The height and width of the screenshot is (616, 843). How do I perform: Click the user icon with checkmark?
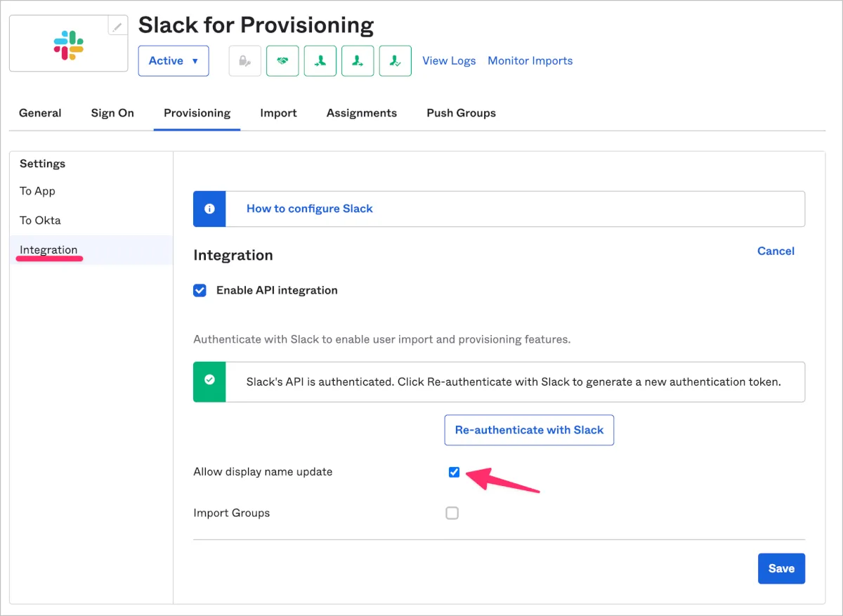(396, 61)
